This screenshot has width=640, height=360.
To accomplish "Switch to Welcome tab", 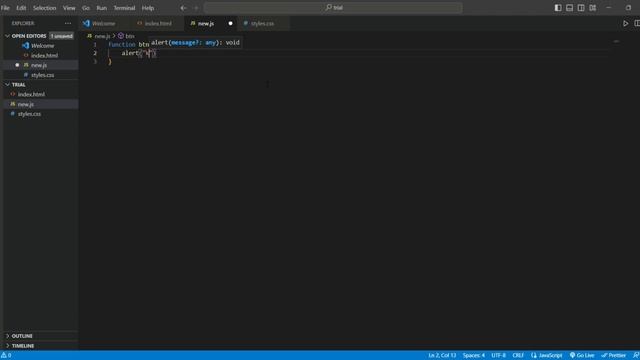I will (x=104, y=24).
